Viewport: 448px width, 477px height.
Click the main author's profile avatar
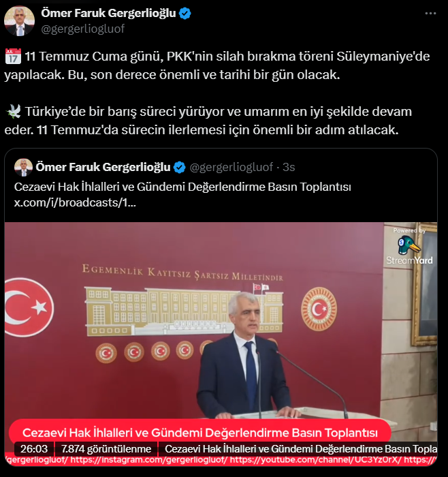[19, 21]
